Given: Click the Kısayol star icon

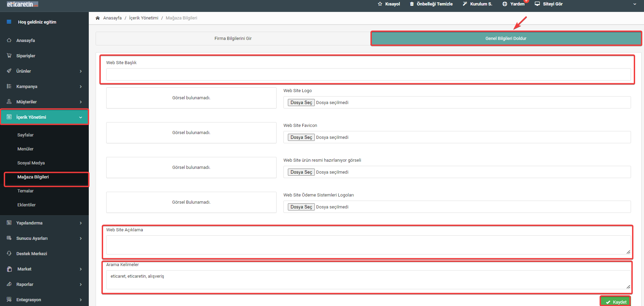Looking at the screenshot, I should pyautogui.click(x=380, y=4).
